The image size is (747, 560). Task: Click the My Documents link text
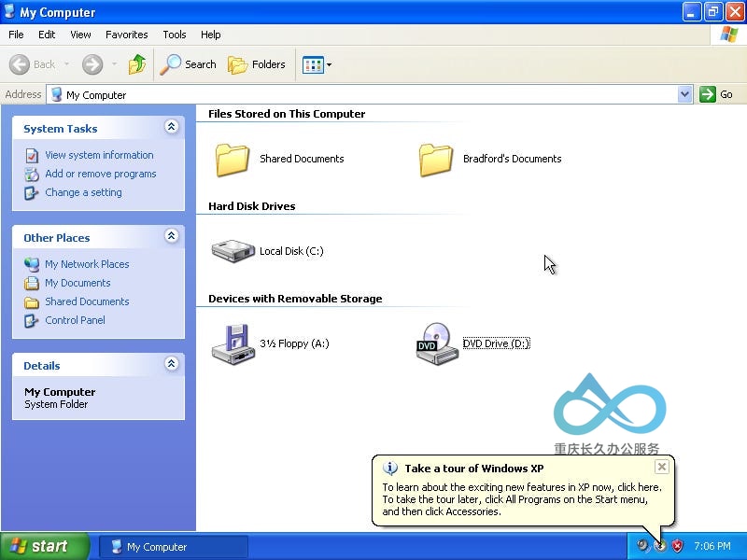tap(78, 283)
